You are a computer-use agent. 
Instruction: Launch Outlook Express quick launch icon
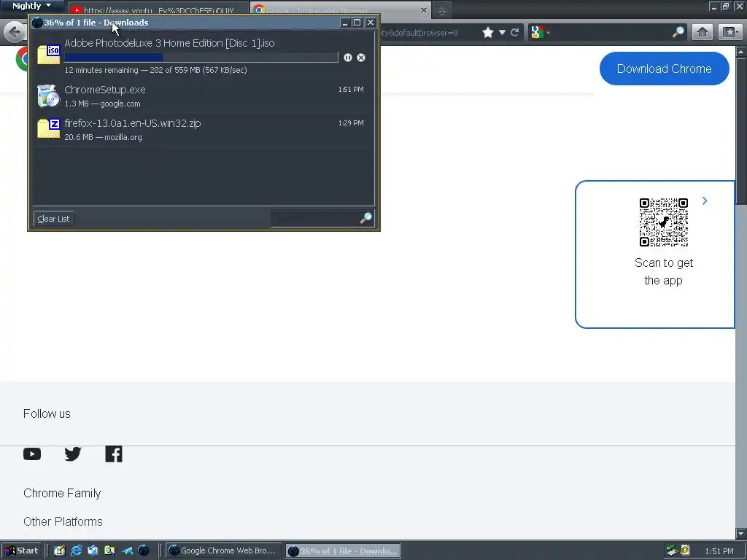point(93,551)
